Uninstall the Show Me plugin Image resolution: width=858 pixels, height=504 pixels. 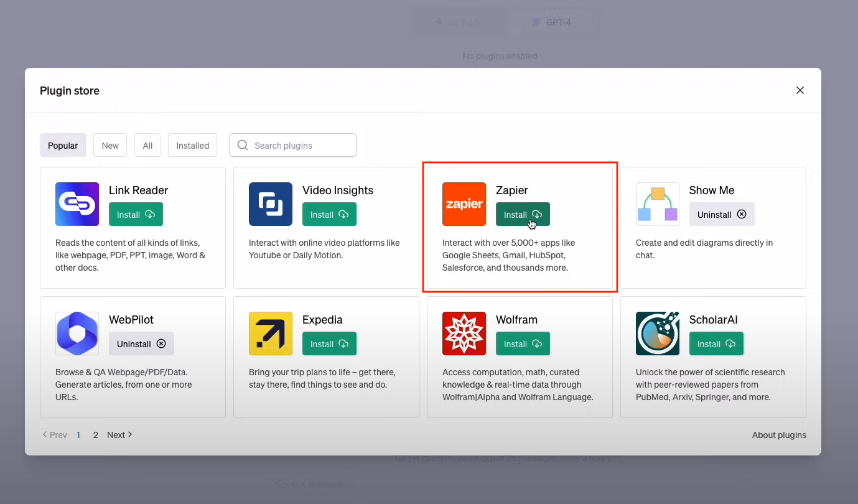pyautogui.click(x=722, y=214)
